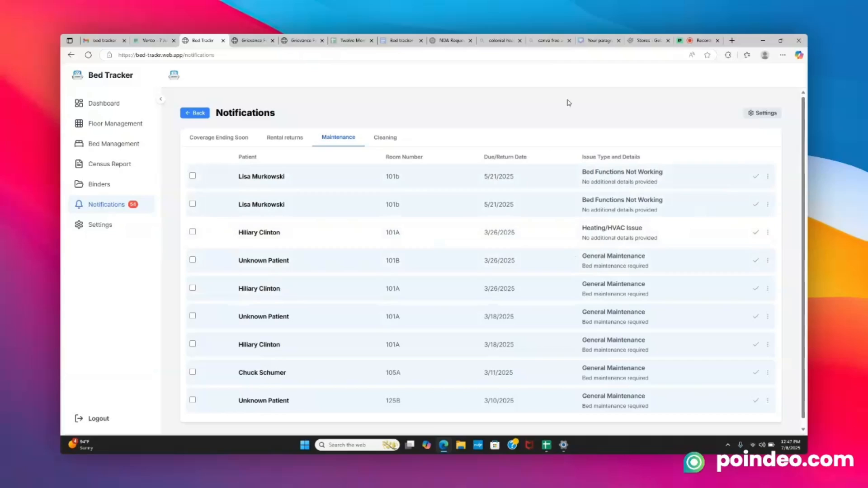Open Settings via the gear icon
This screenshot has width=868, height=488.
[x=100, y=225]
